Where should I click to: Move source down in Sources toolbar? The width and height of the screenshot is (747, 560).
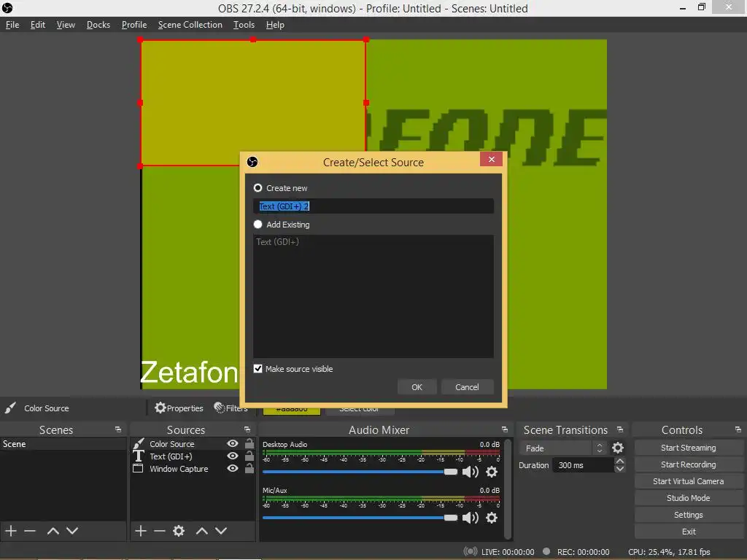(x=221, y=531)
